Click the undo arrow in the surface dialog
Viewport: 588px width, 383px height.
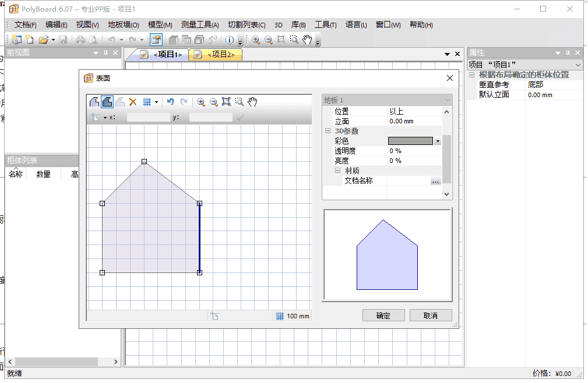[x=170, y=102]
